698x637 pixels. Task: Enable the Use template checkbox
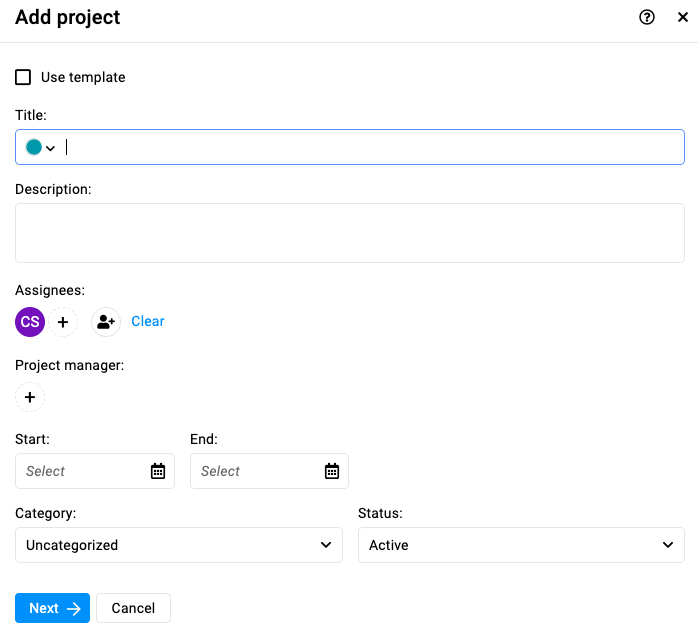point(23,77)
